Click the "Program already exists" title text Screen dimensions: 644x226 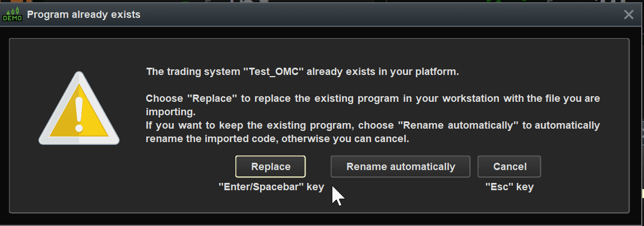click(84, 15)
